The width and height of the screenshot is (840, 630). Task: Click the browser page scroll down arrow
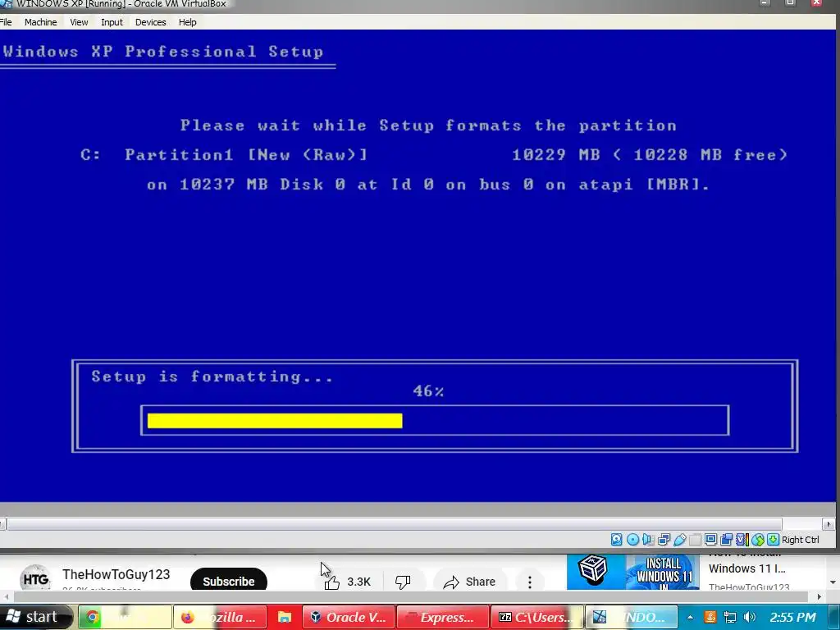click(x=833, y=582)
